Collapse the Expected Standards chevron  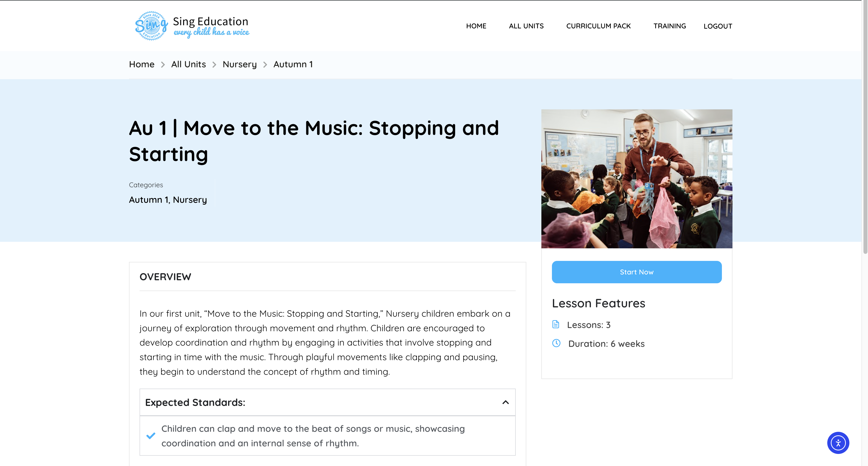505,402
